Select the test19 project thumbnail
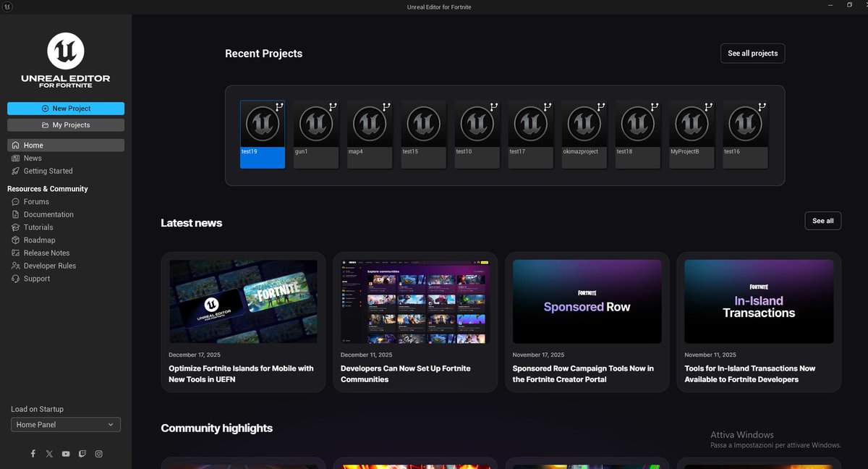The image size is (868, 469). (263, 135)
